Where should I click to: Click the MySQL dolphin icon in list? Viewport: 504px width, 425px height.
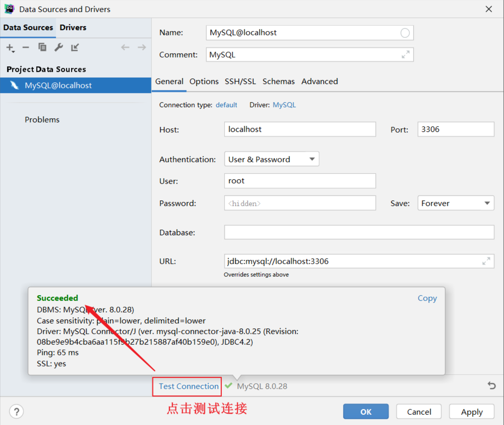14,85
